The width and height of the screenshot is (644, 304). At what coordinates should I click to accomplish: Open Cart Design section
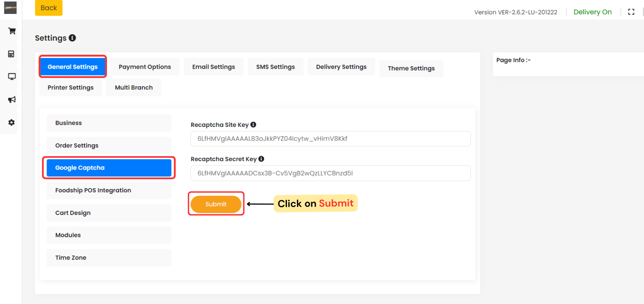click(x=109, y=213)
